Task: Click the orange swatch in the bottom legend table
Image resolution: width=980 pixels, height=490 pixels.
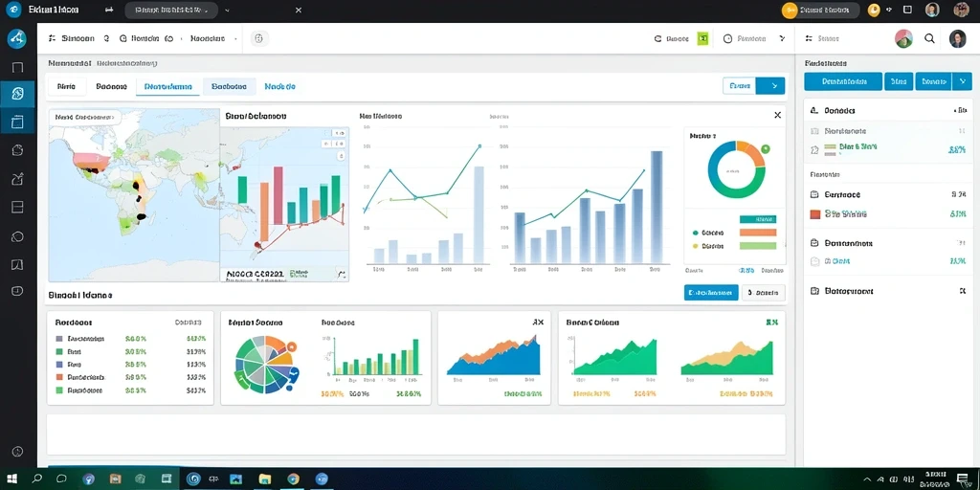Action: (59, 377)
